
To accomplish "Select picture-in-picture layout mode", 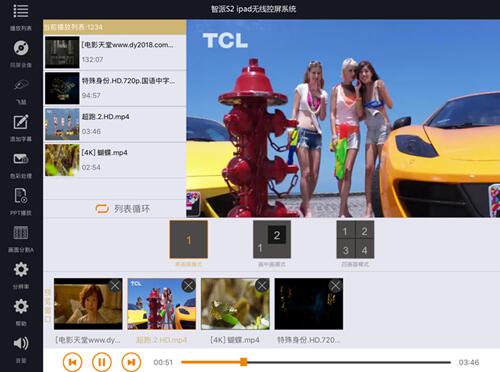I will (x=272, y=239).
